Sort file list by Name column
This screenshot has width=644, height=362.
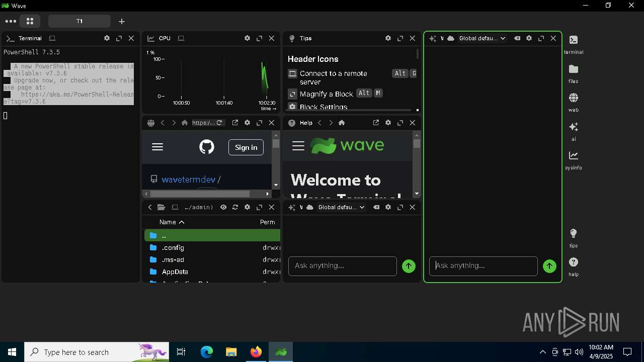[x=172, y=222]
